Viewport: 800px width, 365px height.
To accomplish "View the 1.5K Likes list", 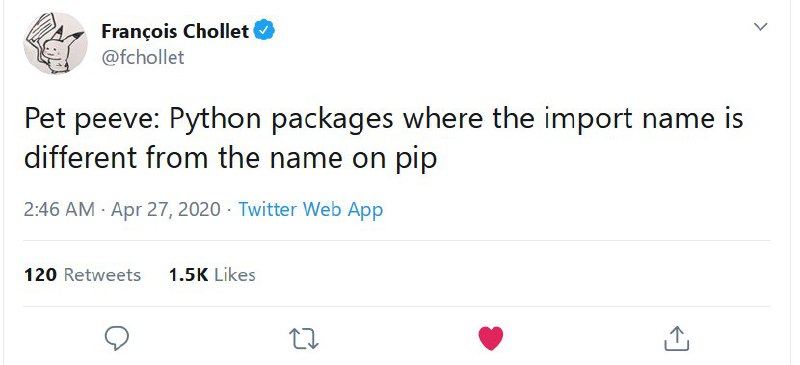I will pyautogui.click(x=212, y=275).
